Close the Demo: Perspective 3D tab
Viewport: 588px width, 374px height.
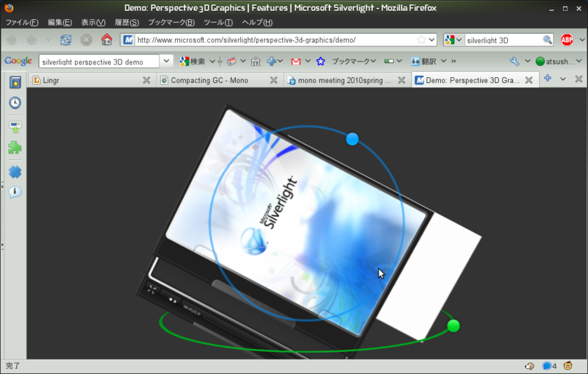tap(528, 80)
